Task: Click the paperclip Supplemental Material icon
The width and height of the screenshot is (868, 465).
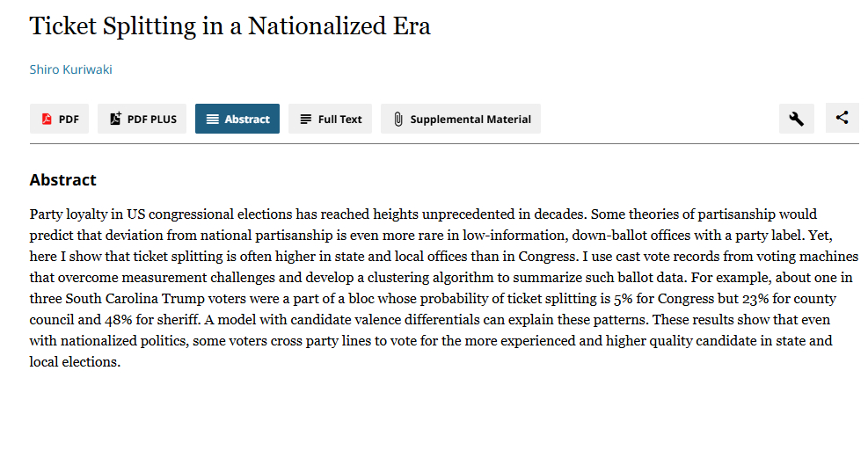Action: [x=398, y=120]
